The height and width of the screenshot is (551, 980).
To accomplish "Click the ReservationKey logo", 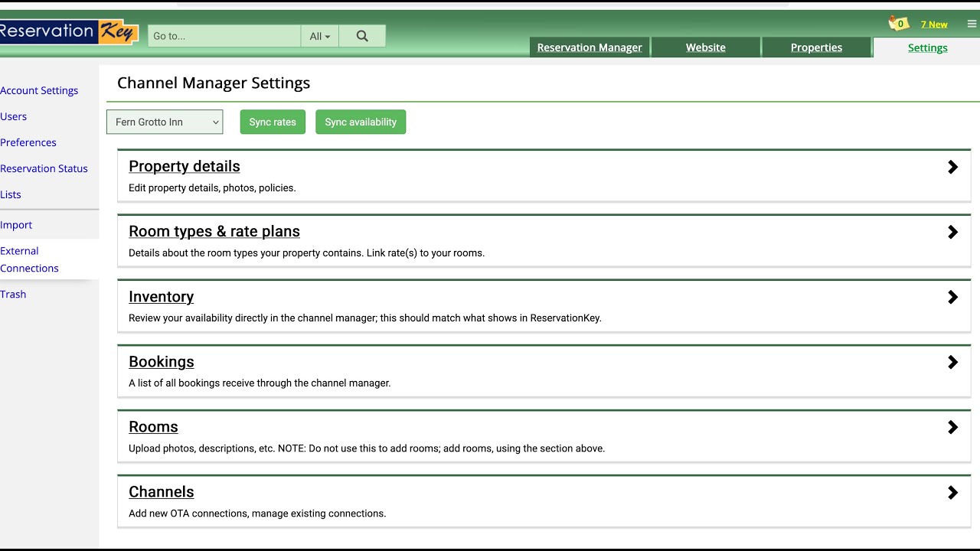I will click(69, 31).
